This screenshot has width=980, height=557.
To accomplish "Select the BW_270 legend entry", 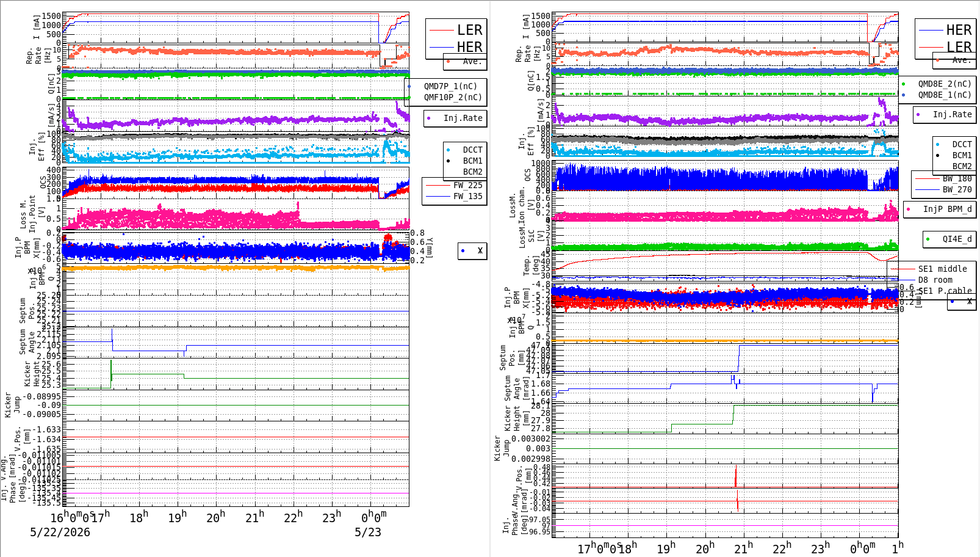I will [x=957, y=190].
